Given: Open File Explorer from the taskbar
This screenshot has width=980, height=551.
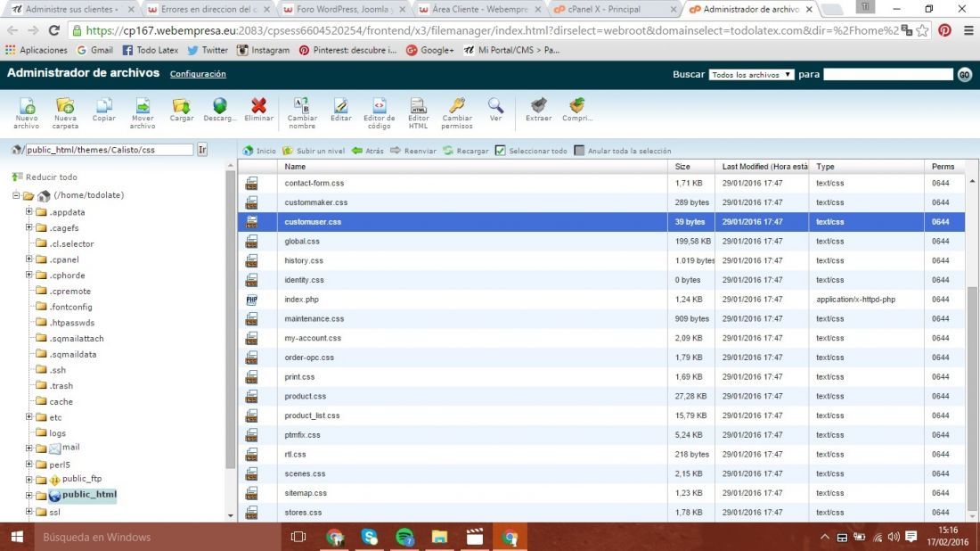Looking at the screenshot, I should [x=439, y=537].
